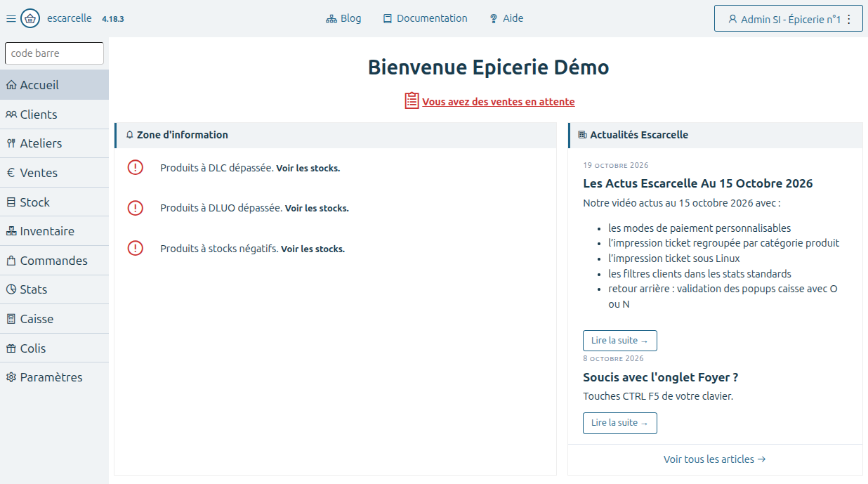Screen dimensions: 868x484
Task: Click 'les modes de paiement personnalisables' bullet
Action: coord(699,228)
